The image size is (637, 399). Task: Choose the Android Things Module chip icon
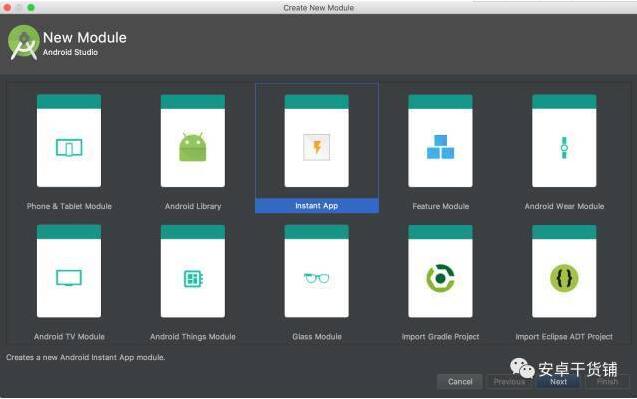tap(193, 279)
